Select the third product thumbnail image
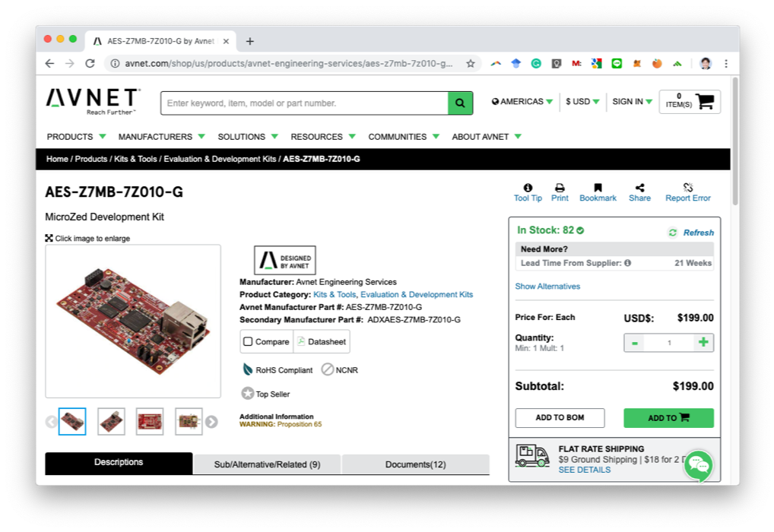 tap(150, 422)
